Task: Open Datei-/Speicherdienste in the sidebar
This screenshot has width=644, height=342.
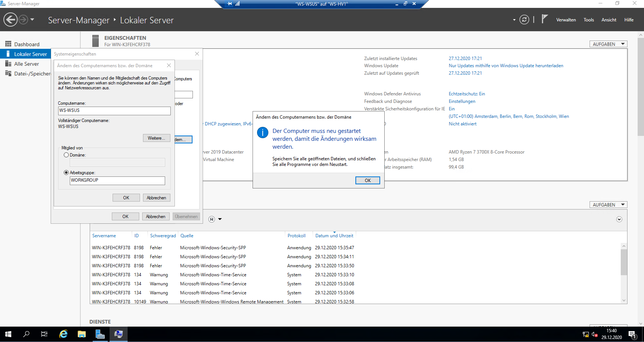Action: coord(26,74)
